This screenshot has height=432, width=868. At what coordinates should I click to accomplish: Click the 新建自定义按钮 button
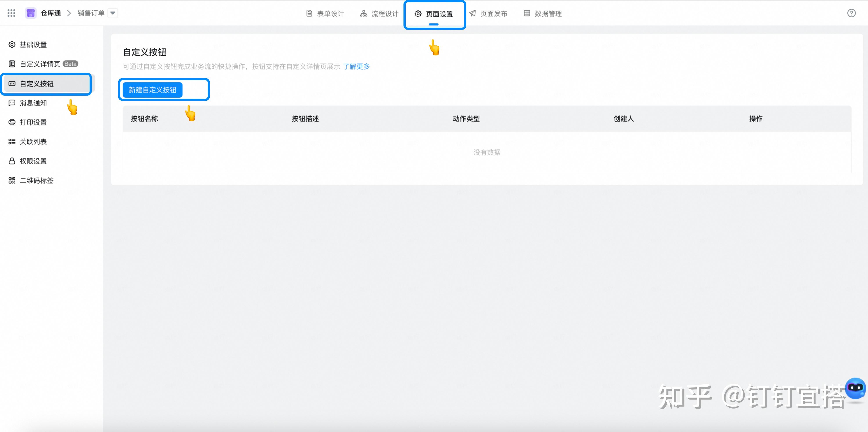pos(152,90)
